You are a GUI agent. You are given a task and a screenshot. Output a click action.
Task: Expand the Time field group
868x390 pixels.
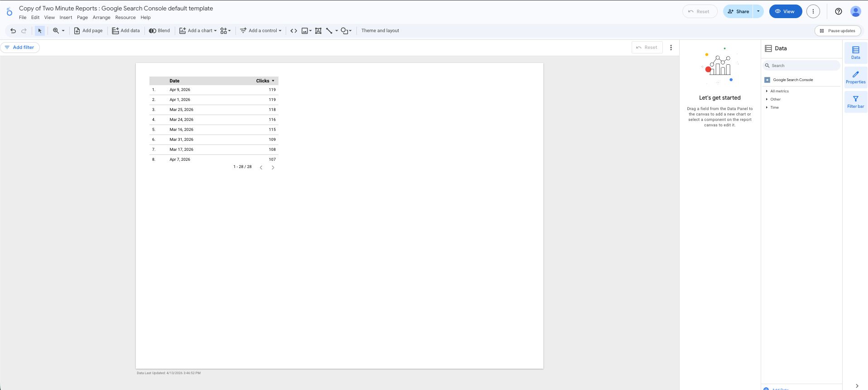774,107
